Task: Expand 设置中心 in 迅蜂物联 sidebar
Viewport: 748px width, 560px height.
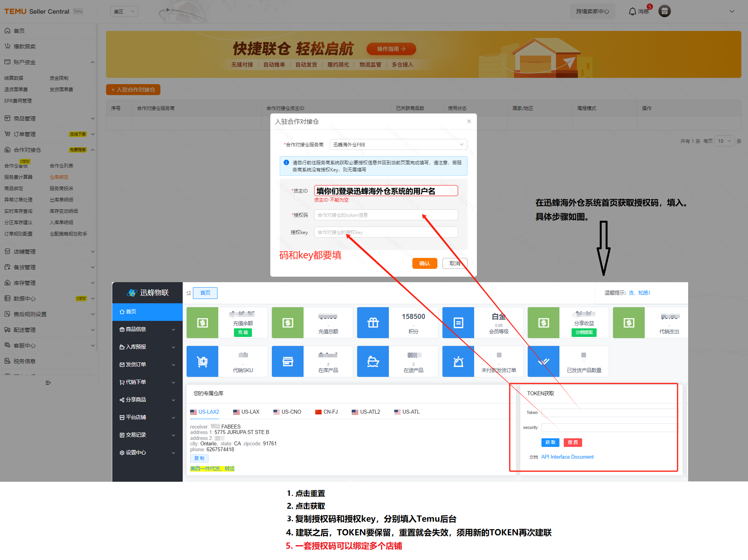Action: (147, 452)
